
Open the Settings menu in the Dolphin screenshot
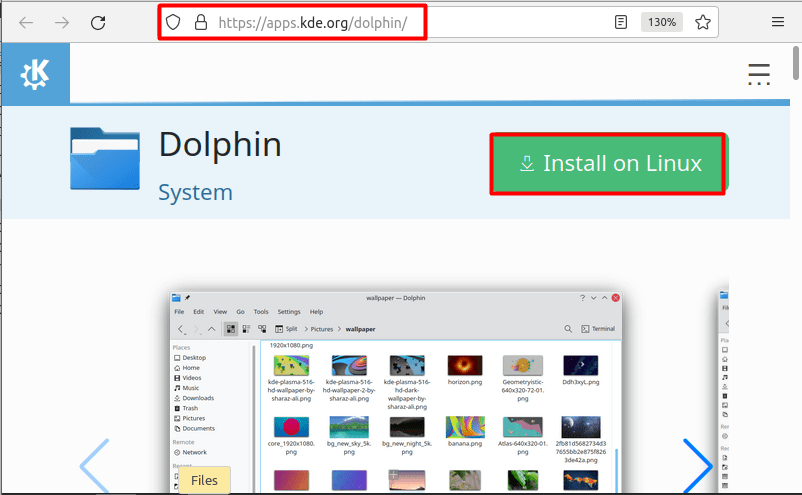[x=289, y=311]
